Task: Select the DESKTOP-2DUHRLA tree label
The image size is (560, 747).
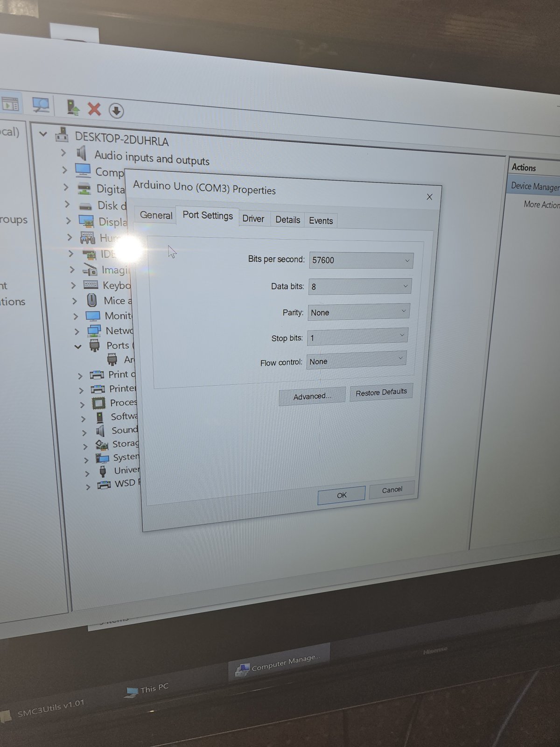Action: pyautogui.click(x=122, y=139)
